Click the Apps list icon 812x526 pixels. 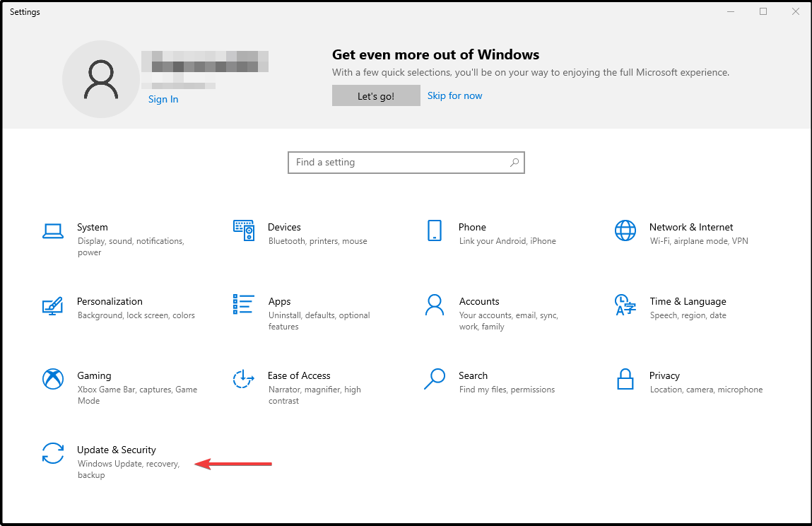pyautogui.click(x=244, y=305)
